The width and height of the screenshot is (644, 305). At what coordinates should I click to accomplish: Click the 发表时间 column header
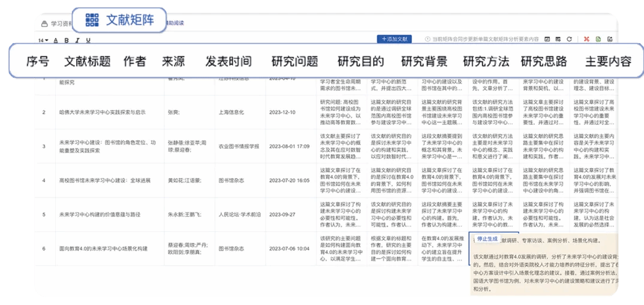click(228, 61)
